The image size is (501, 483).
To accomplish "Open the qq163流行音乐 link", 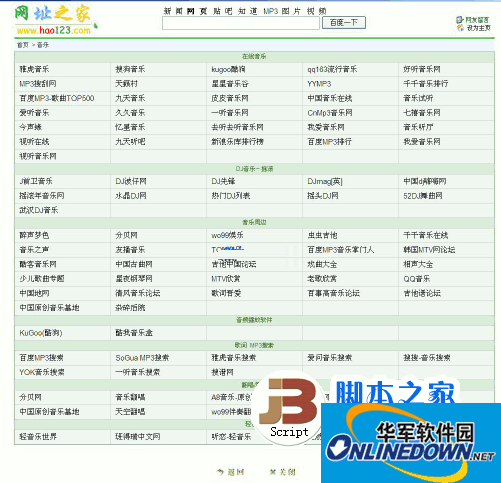I will 332,69.
